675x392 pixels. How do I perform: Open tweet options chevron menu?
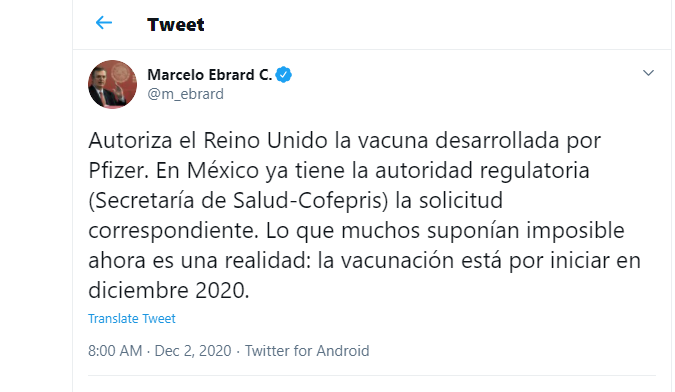[x=648, y=73]
